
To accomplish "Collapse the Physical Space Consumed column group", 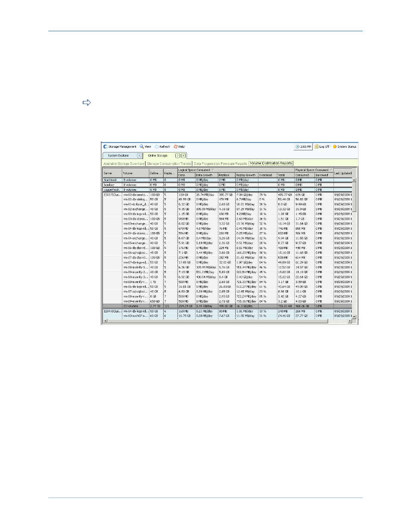I will tap(331, 170).
